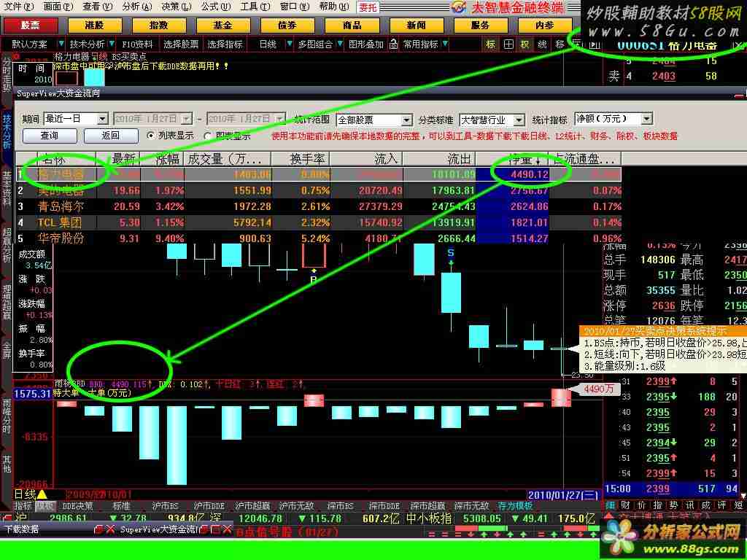Expand the 技术分析 dropdown arrow
Image resolution: width=747 pixels, height=560 pixels.
(111, 44)
